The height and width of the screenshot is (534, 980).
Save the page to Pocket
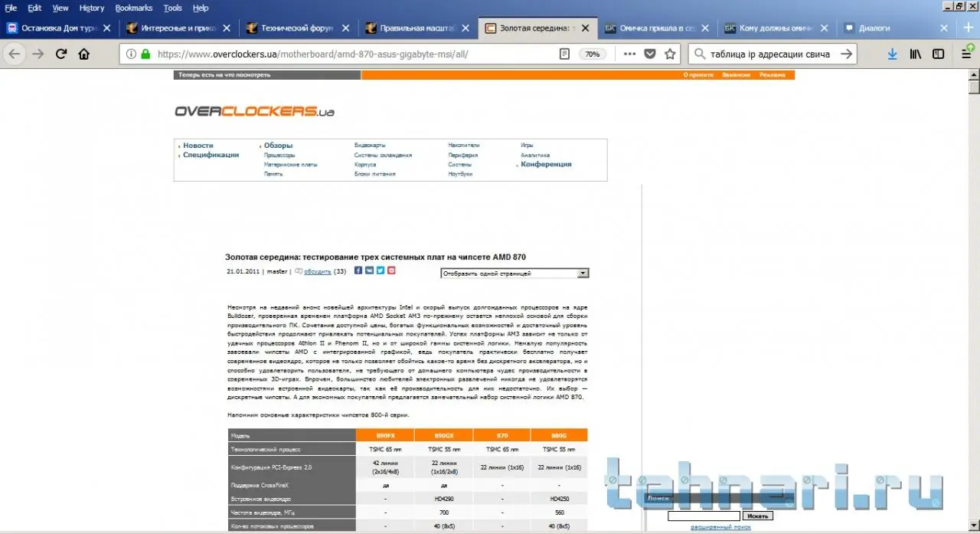[x=650, y=54]
